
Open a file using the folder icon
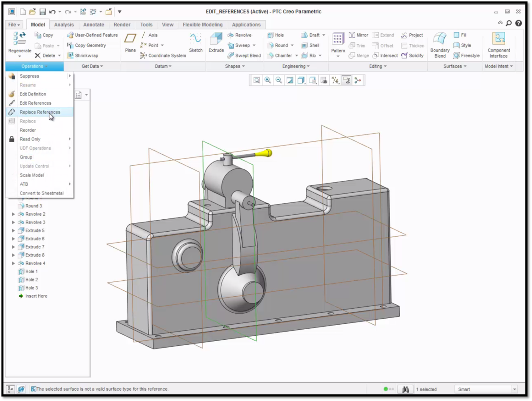coord(33,12)
